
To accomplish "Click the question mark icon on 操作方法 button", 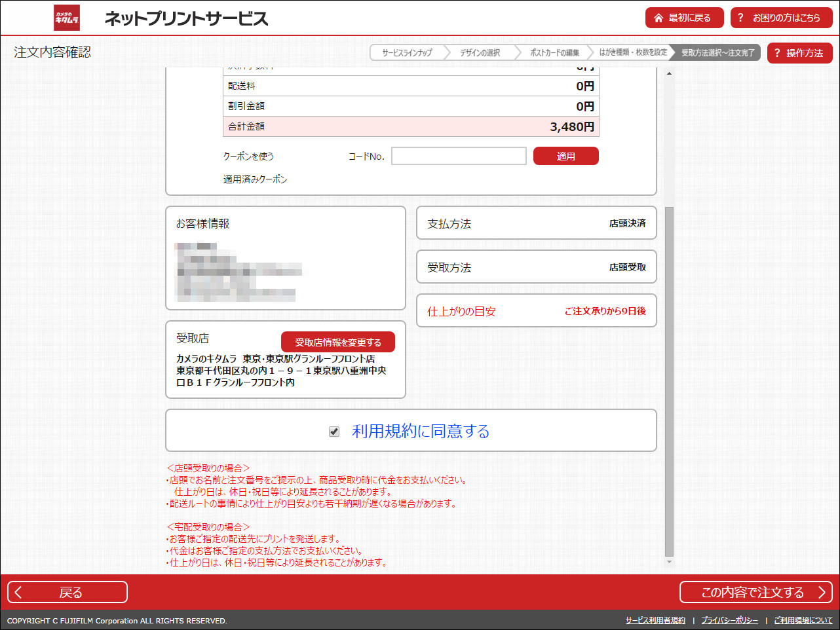I will tap(777, 52).
